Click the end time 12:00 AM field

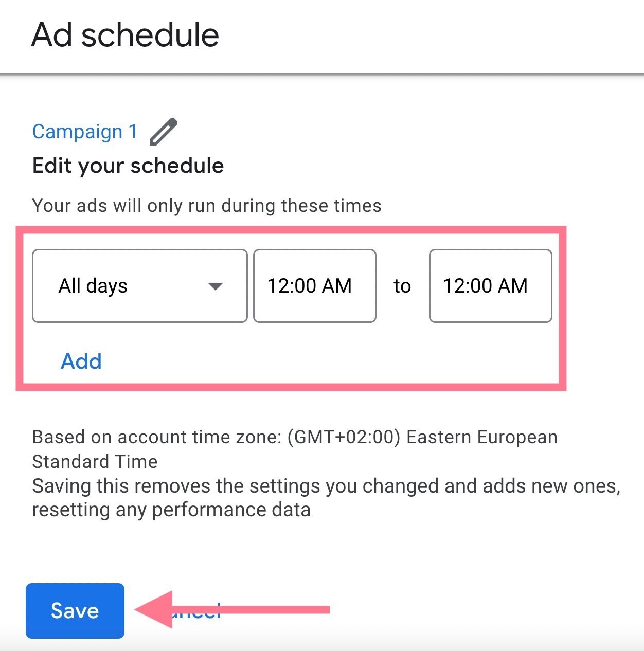coord(490,286)
